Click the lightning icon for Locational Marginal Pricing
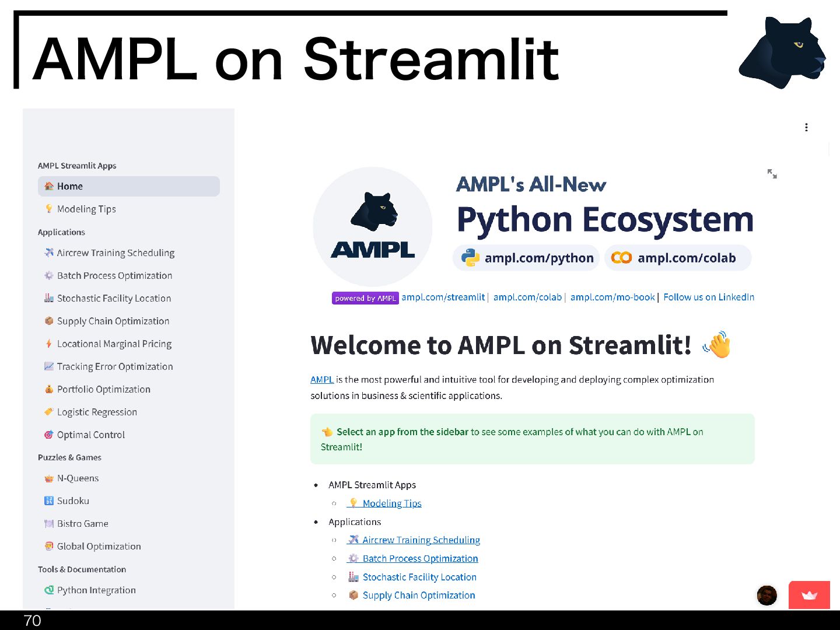Viewport: 840px width, 630px height. [49, 344]
